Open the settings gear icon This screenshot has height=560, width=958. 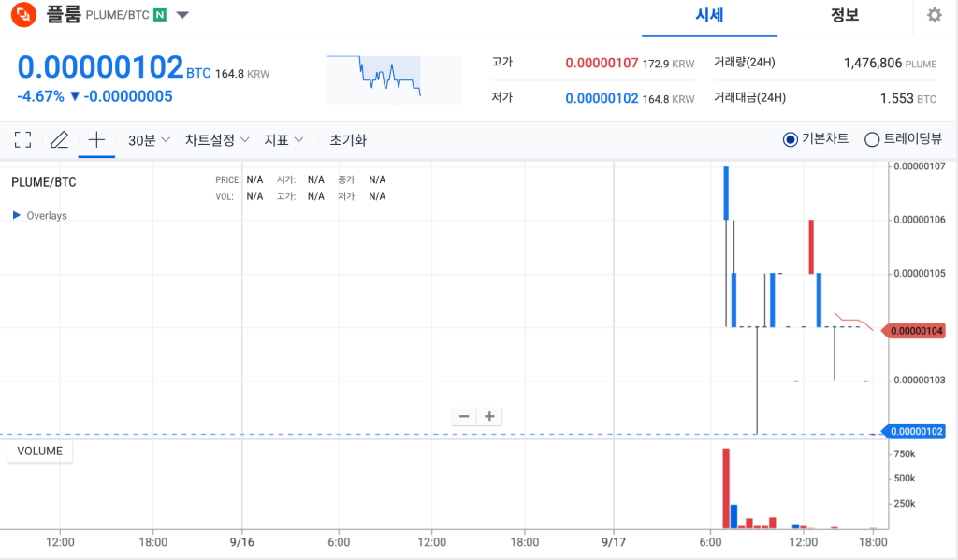[934, 15]
